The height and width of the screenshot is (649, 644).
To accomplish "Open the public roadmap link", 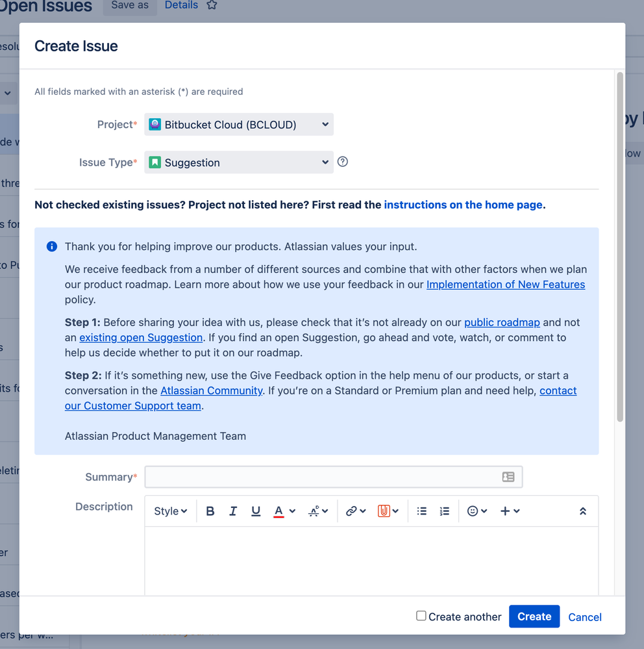I will (x=502, y=322).
